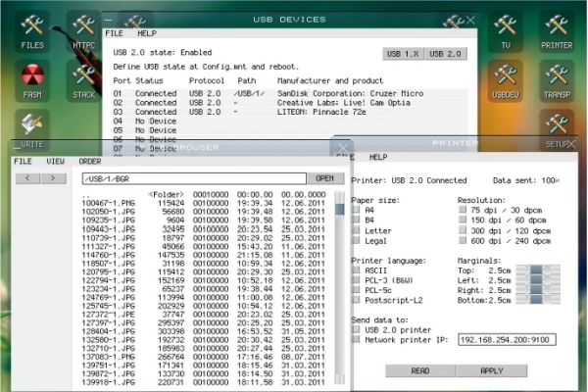
Task: Open the VIEW menu in file browser
Action: (x=55, y=161)
